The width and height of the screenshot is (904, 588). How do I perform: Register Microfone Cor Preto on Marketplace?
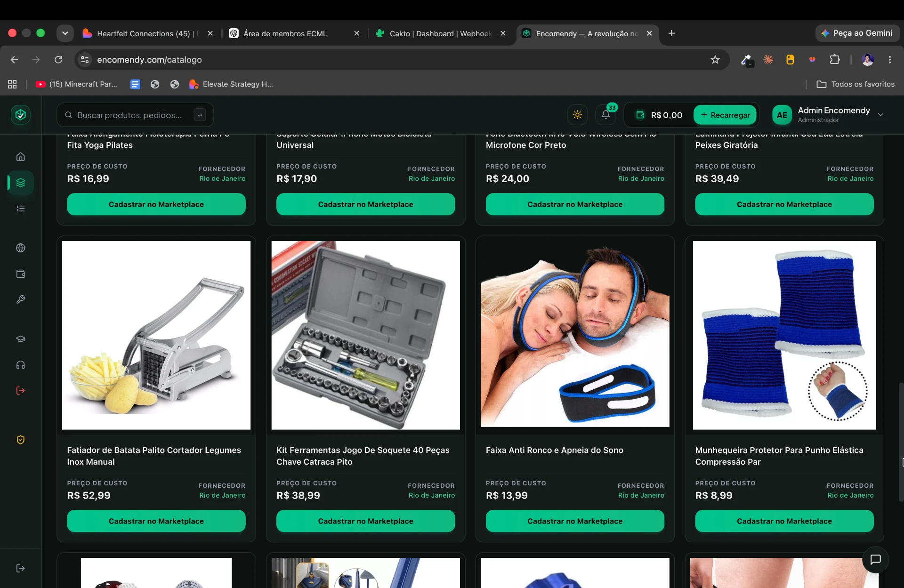575,204
